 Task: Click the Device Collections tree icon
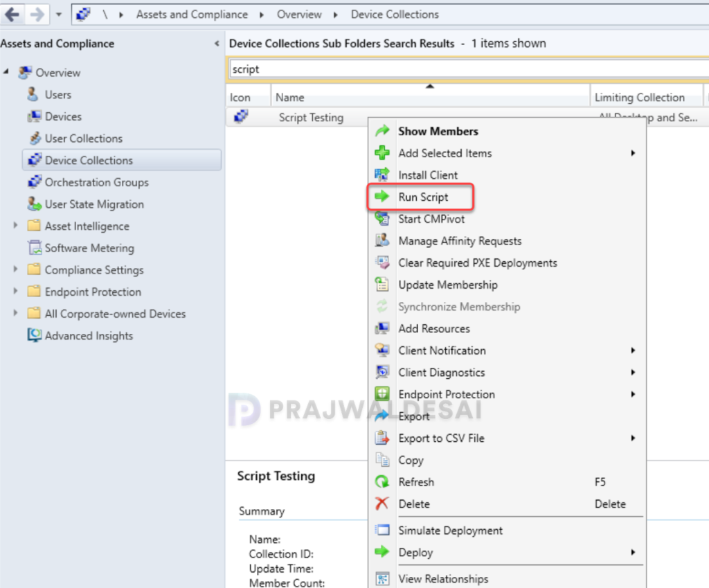35,160
